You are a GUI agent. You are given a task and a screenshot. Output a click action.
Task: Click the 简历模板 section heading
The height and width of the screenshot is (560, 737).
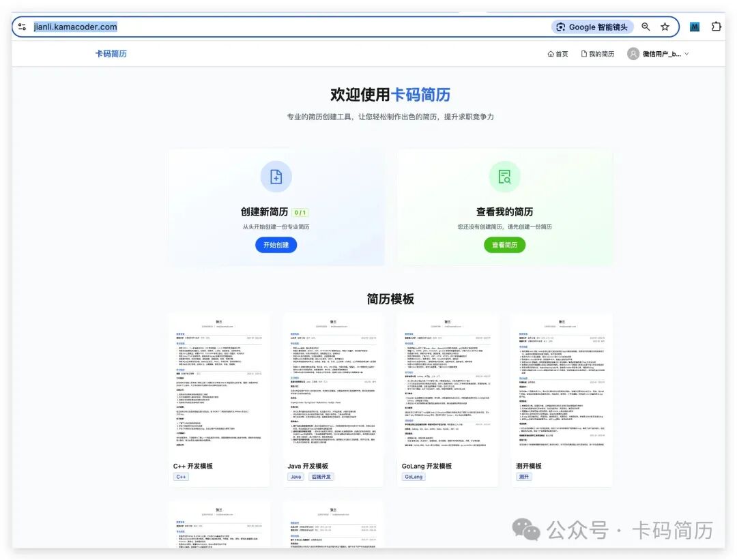[390, 299]
